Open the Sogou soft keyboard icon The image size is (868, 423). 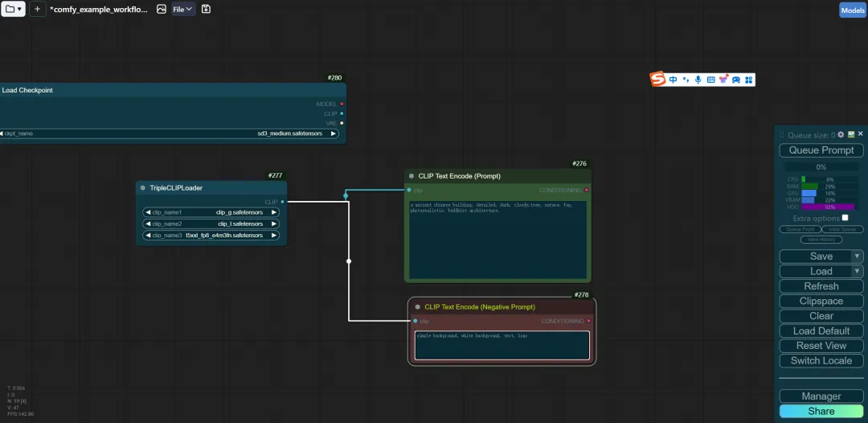click(710, 80)
